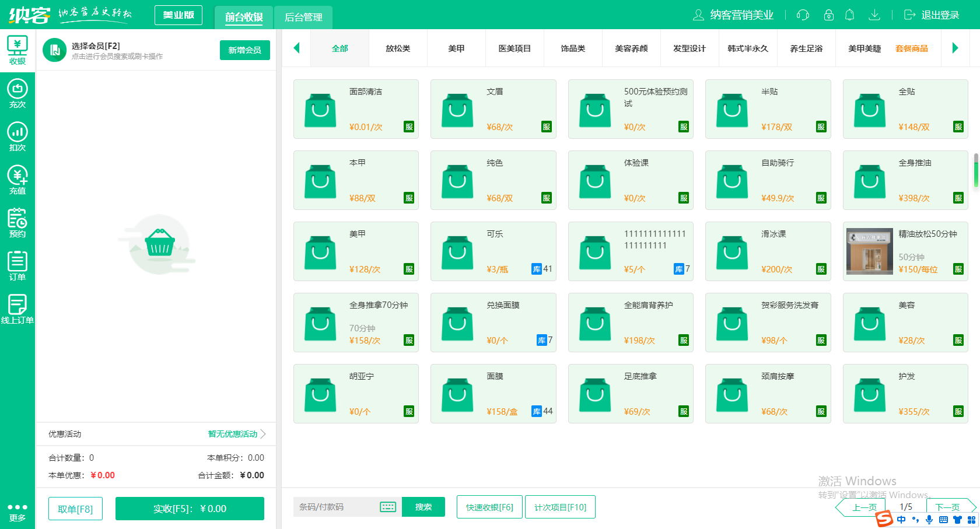Open the headset customer support icon

pyautogui.click(x=803, y=15)
